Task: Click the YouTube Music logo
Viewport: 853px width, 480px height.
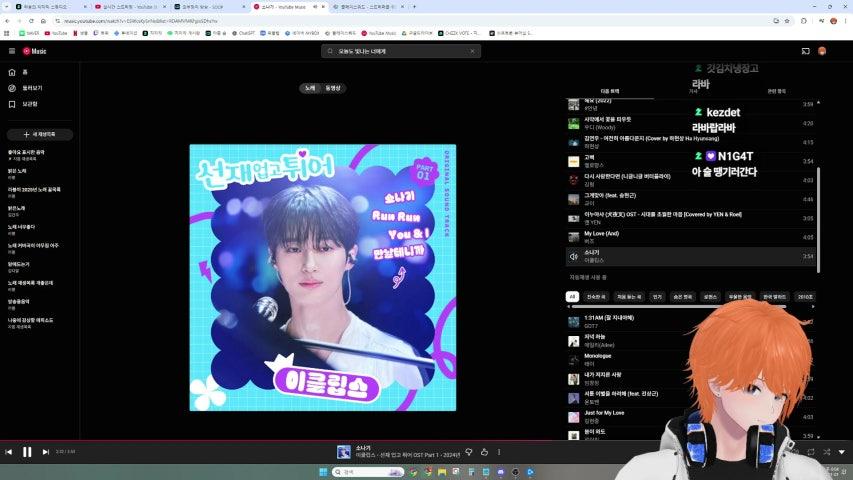Action: (35, 51)
